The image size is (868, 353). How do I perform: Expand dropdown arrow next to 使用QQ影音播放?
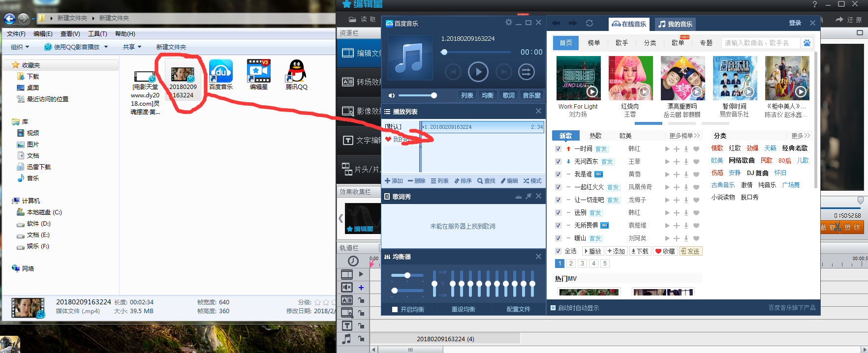coord(106,47)
